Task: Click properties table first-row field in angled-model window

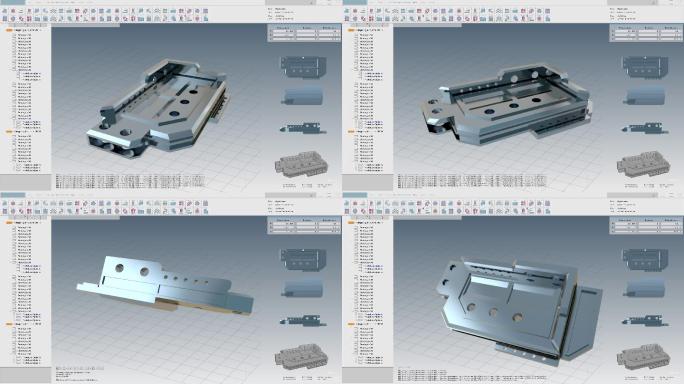Action: tap(304, 31)
